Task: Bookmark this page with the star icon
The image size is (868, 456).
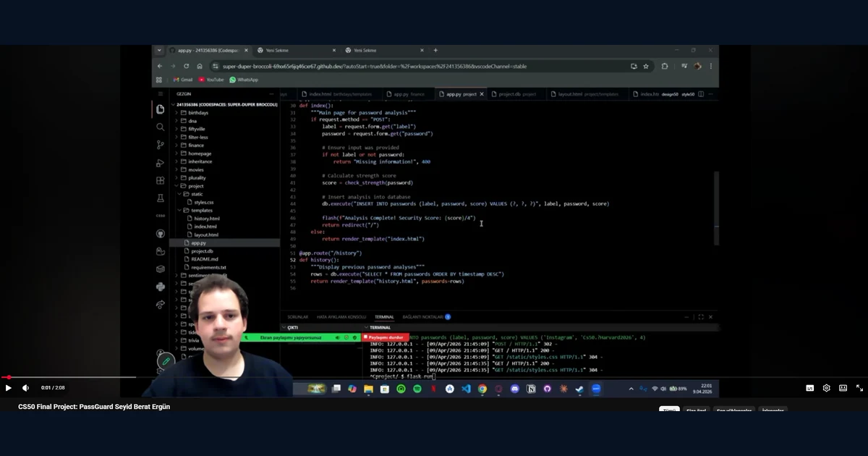Action: (x=644, y=66)
